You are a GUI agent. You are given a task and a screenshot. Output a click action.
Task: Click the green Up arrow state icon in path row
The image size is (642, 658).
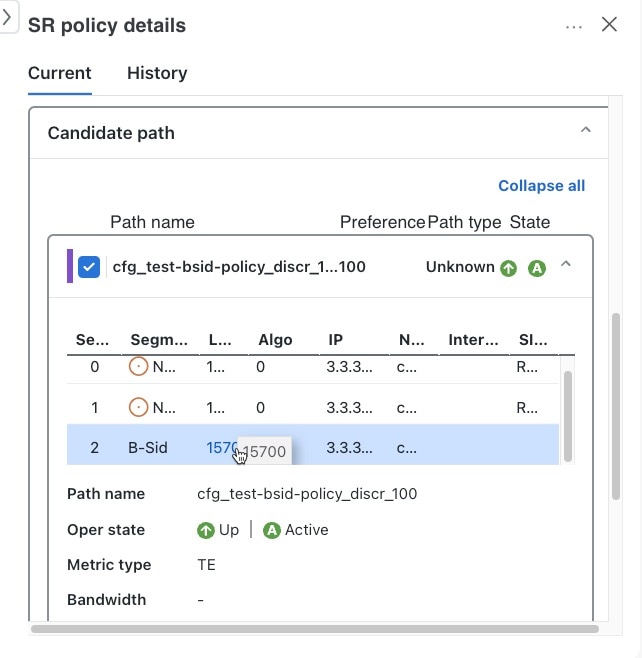508,268
